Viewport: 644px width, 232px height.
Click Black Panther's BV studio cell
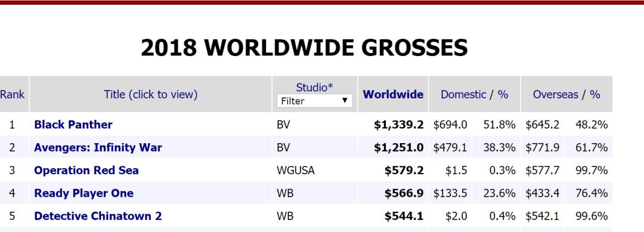(x=283, y=125)
